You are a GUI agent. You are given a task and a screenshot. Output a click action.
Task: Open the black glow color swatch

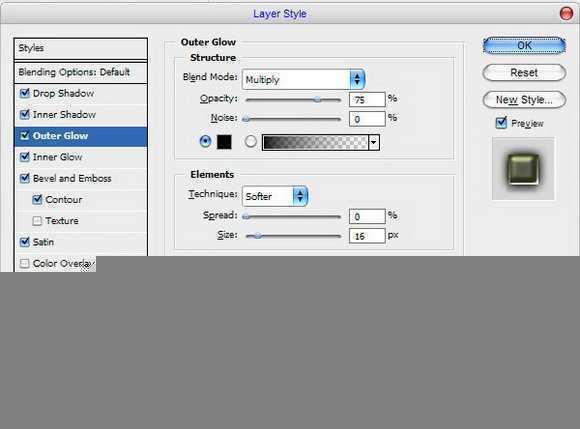click(224, 142)
